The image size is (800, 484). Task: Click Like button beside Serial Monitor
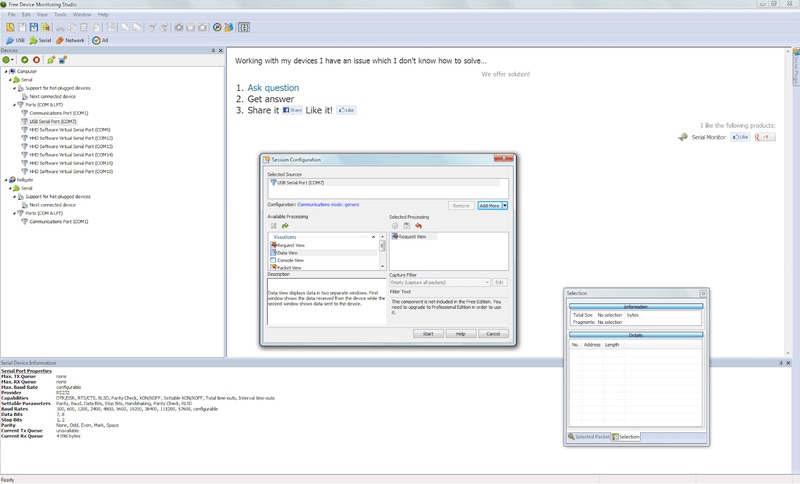pyautogui.click(x=740, y=137)
